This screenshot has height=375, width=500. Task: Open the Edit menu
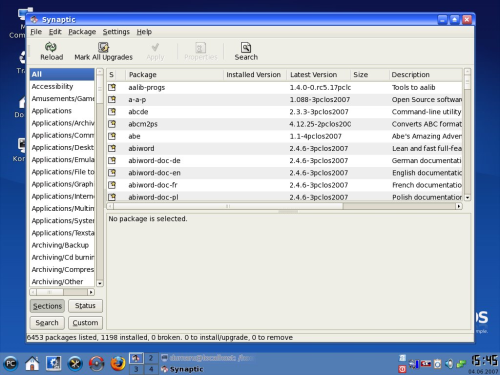click(55, 32)
